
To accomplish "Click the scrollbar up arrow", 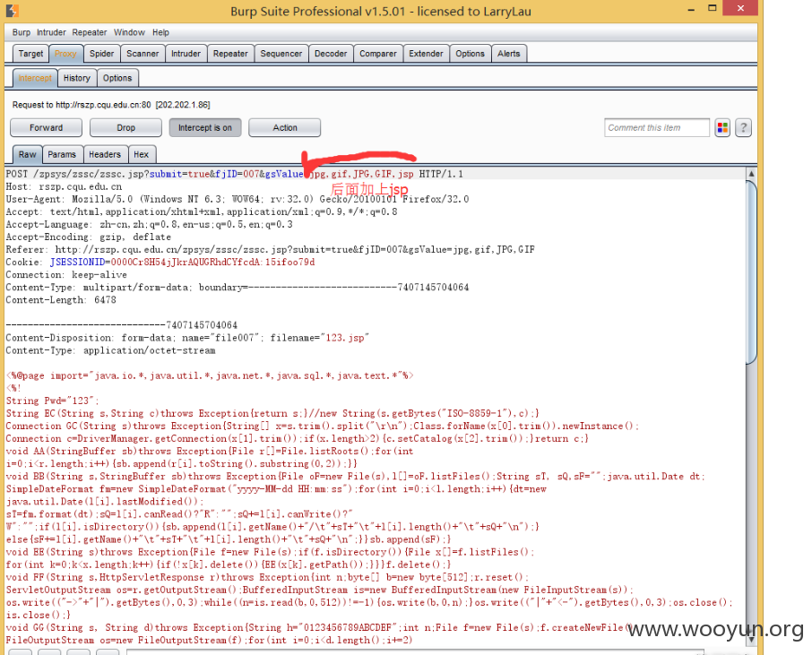I will (751, 174).
